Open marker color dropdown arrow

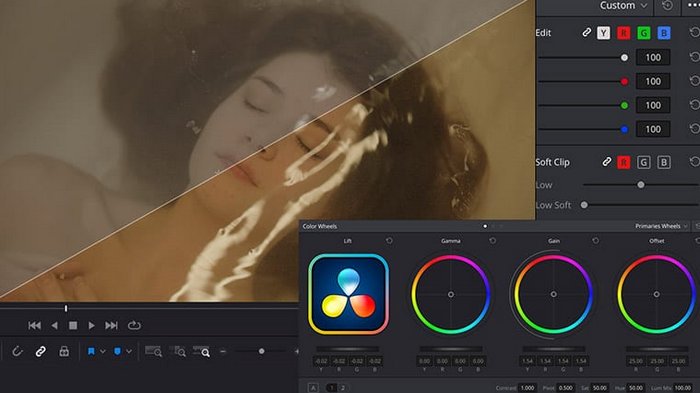(x=129, y=351)
